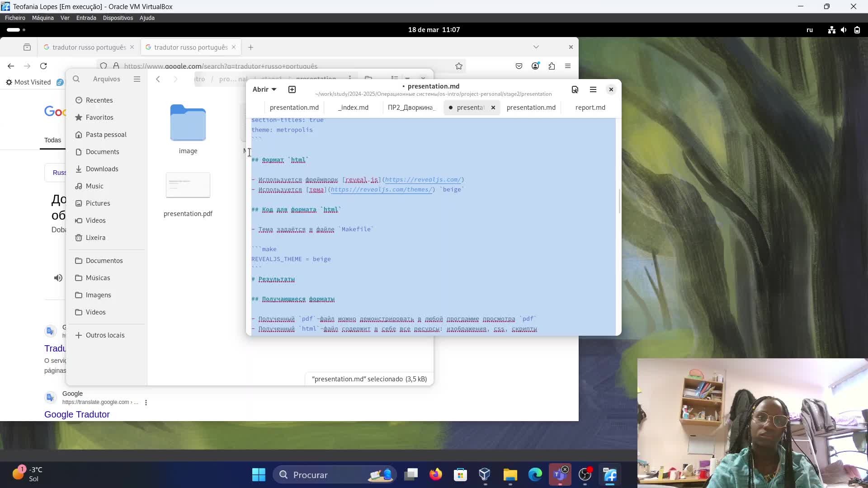868x488 pixels.
Task: Open Downloads in the files sidebar
Action: 107,169
